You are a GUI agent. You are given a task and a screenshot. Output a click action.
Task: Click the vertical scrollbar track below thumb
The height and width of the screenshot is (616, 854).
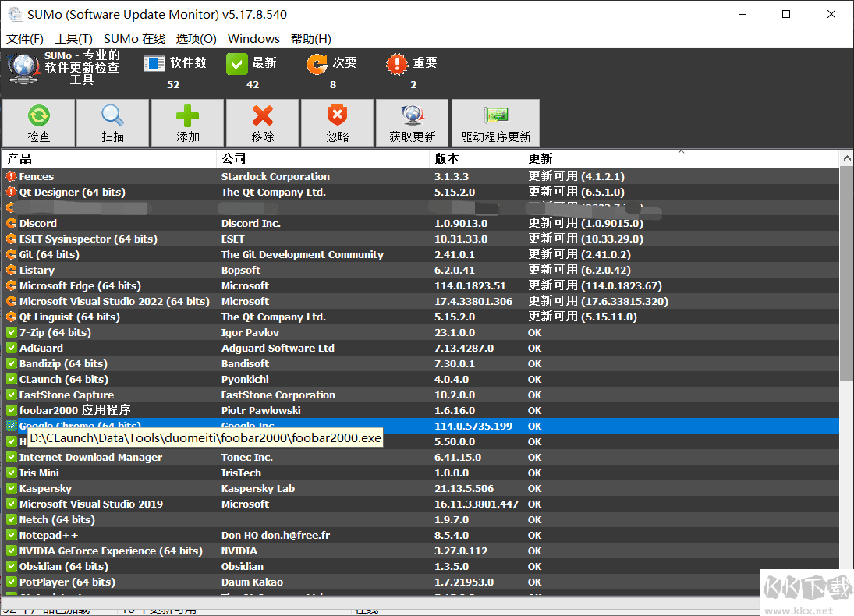[x=846, y=483]
